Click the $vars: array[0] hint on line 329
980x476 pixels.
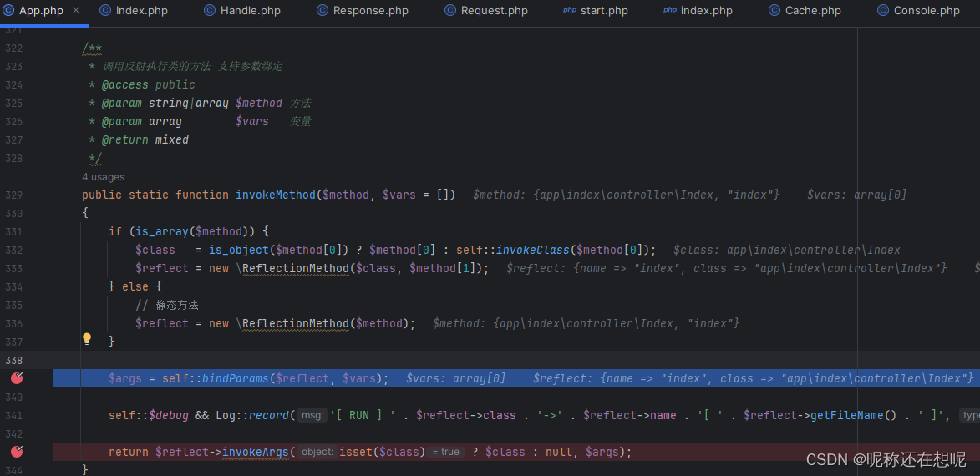click(856, 195)
